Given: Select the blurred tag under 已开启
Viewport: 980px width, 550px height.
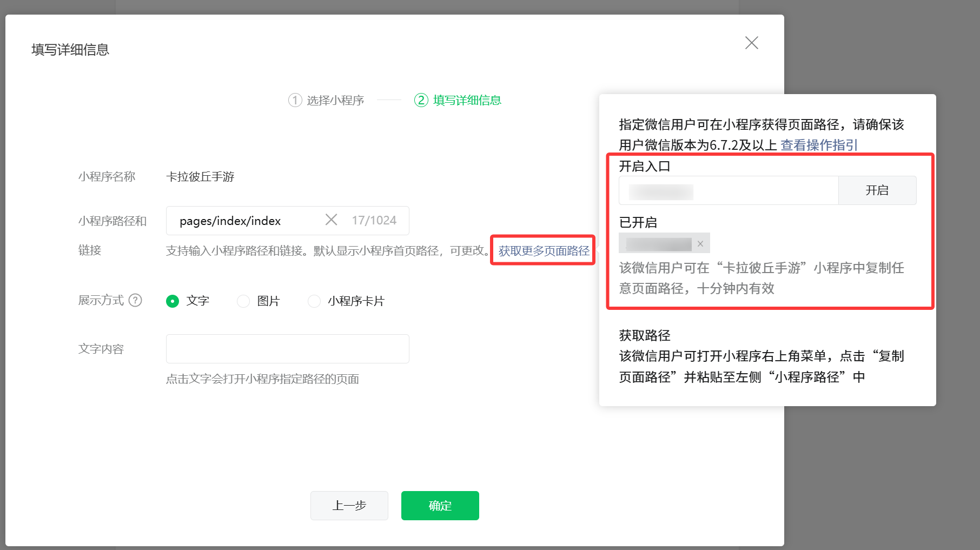Looking at the screenshot, I should tap(660, 243).
